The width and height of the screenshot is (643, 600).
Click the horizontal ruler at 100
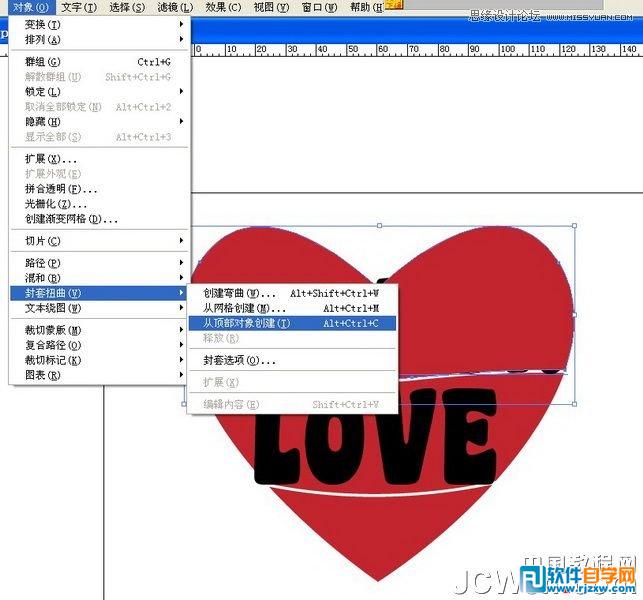click(508, 49)
